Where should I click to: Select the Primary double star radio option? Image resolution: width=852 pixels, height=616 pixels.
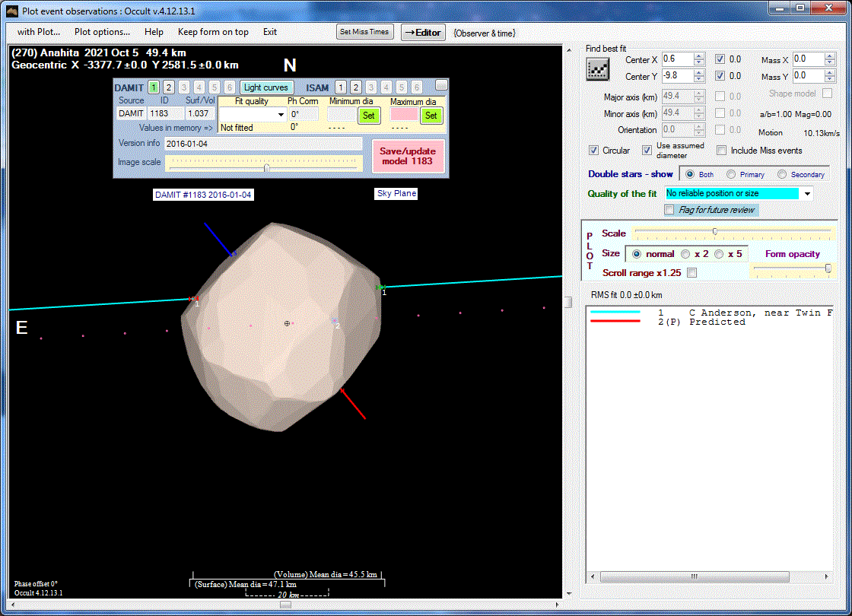coord(732,174)
